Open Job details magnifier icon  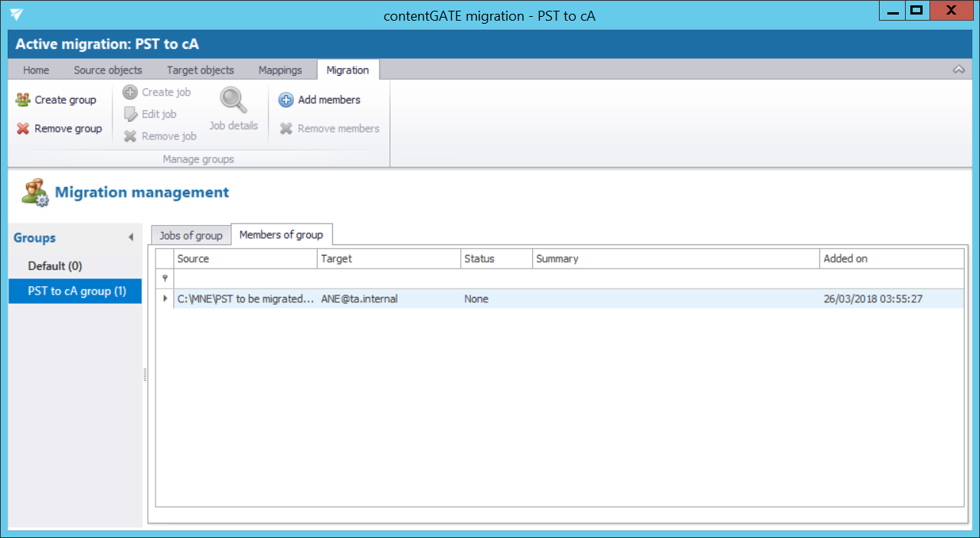[234, 101]
